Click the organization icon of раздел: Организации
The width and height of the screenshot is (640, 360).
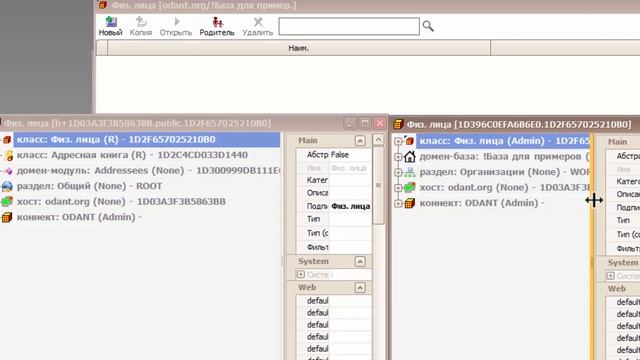[410, 172]
